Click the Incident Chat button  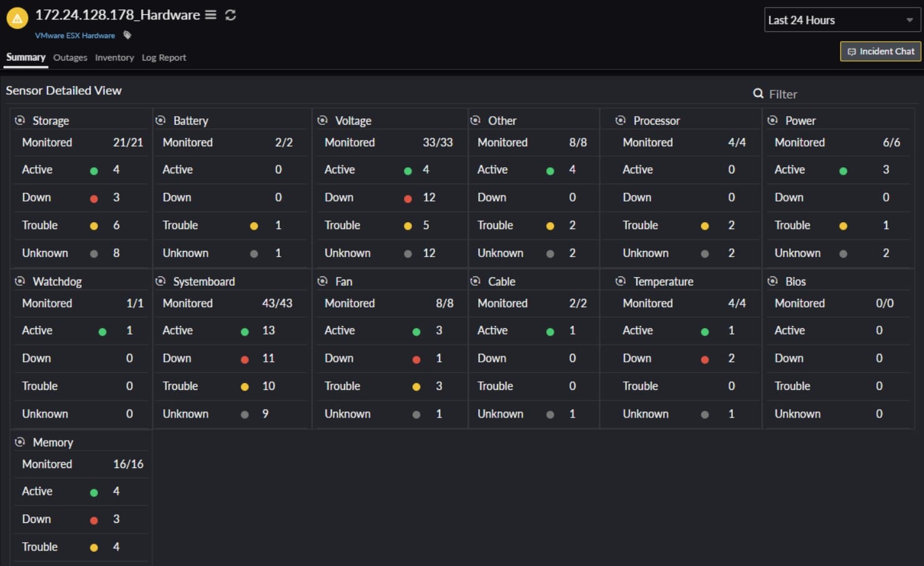tap(880, 51)
